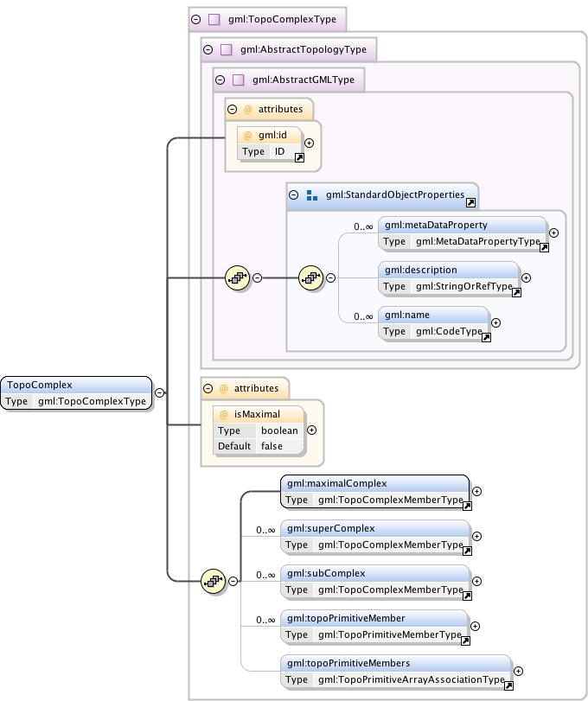
Task: Expand the gml:maximalComplex element
Action: coord(477,491)
